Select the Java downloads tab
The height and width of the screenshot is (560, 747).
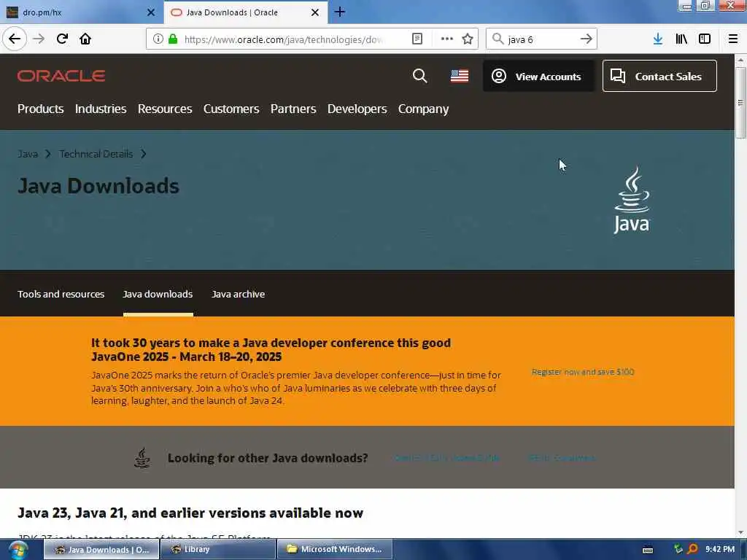point(158,294)
